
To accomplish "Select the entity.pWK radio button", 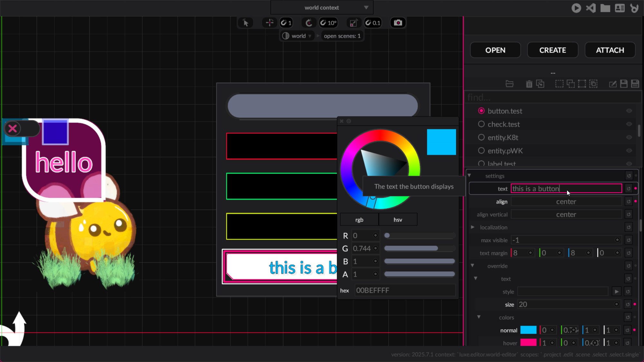I will (x=481, y=151).
